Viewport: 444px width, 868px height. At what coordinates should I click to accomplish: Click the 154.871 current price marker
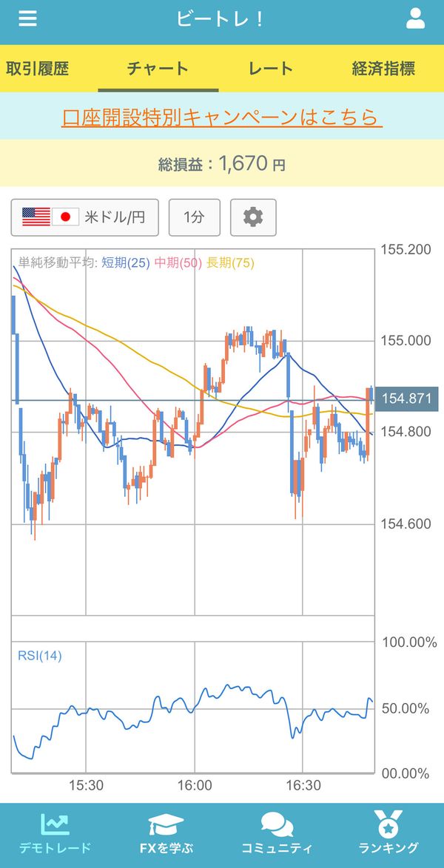(x=408, y=399)
